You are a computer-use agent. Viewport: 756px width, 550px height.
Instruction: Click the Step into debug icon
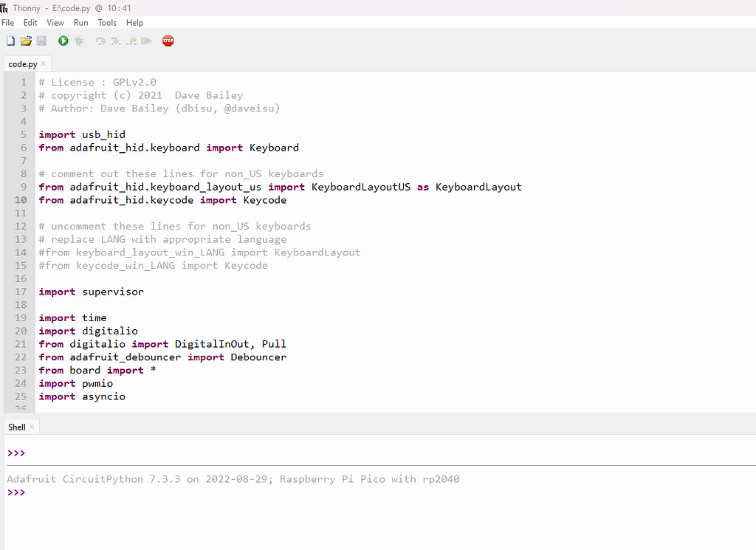pyautogui.click(x=116, y=41)
